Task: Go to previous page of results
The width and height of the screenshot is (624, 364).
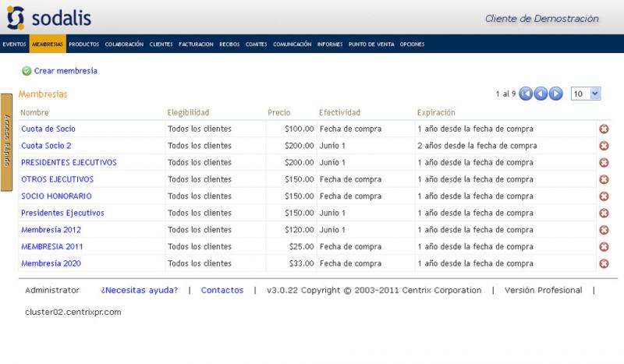Action: [x=541, y=94]
